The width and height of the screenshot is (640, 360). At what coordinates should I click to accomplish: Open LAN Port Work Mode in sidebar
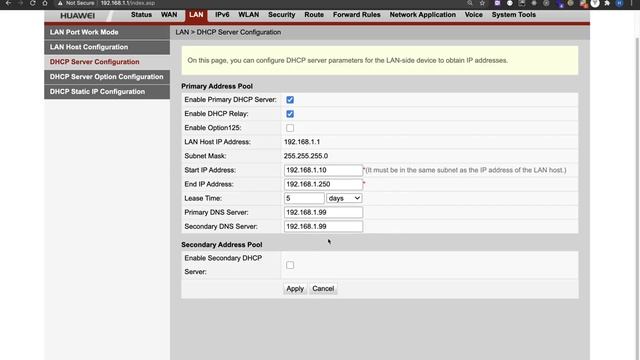pyautogui.click(x=107, y=32)
